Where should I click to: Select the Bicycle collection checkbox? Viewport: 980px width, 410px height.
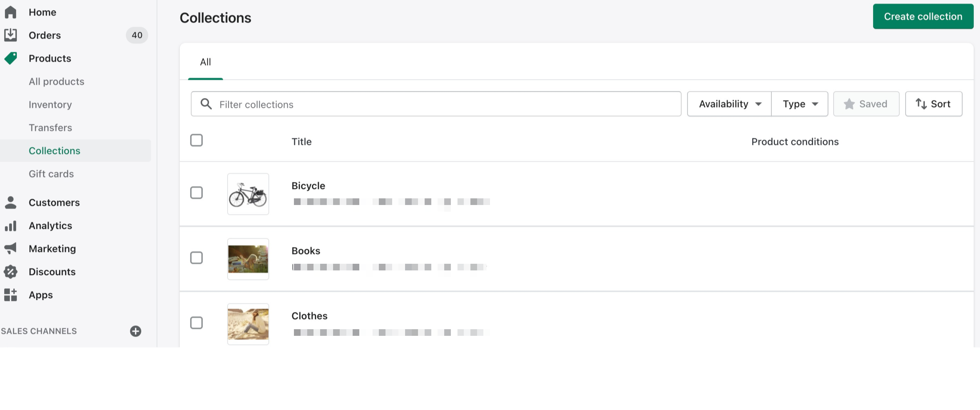click(197, 193)
